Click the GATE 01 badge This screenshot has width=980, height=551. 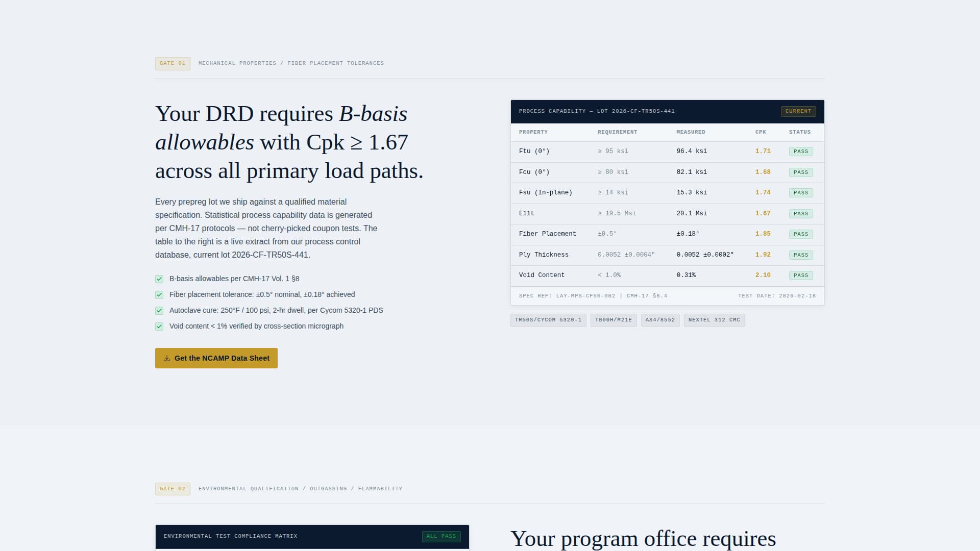[172, 63]
